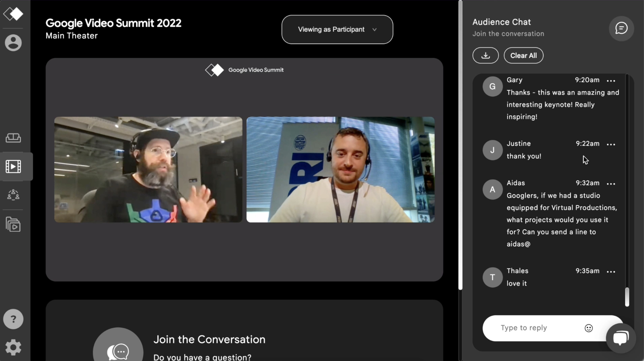Click the main page vertical scrollbar
Viewport: 644px width, 361px height.
tap(460, 145)
